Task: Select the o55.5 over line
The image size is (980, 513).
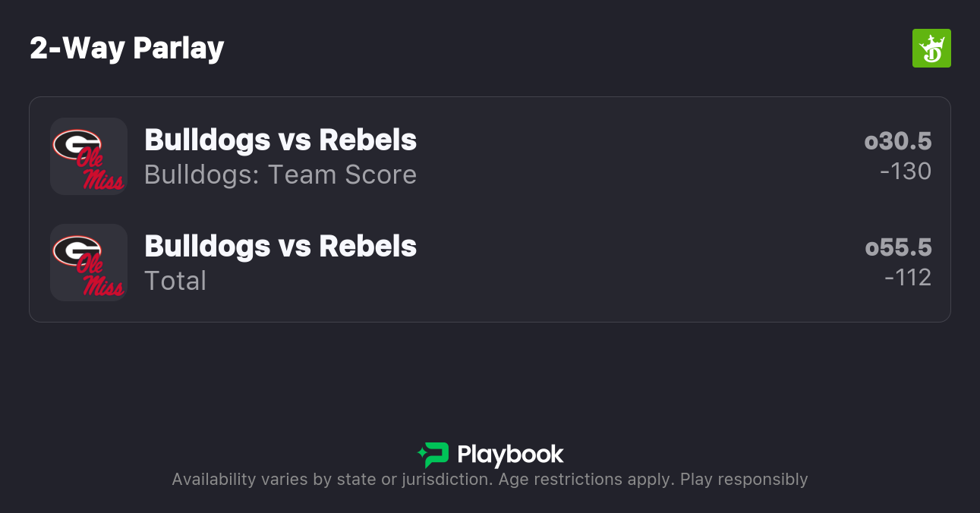Action: click(x=897, y=247)
